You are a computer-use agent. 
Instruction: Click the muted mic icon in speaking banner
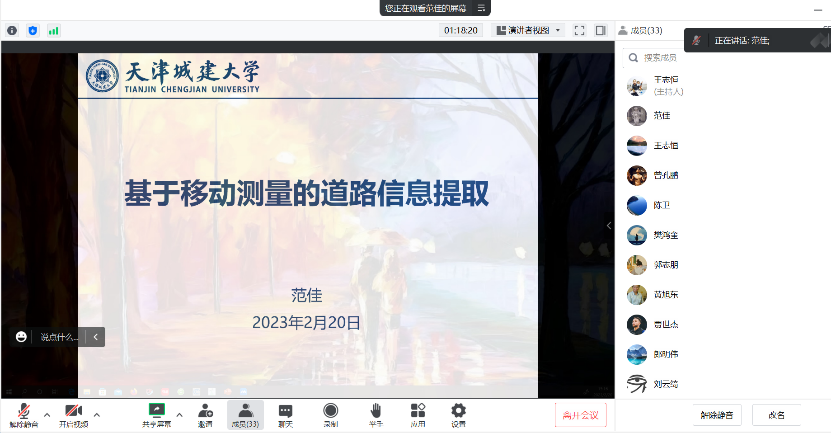click(697, 40)
